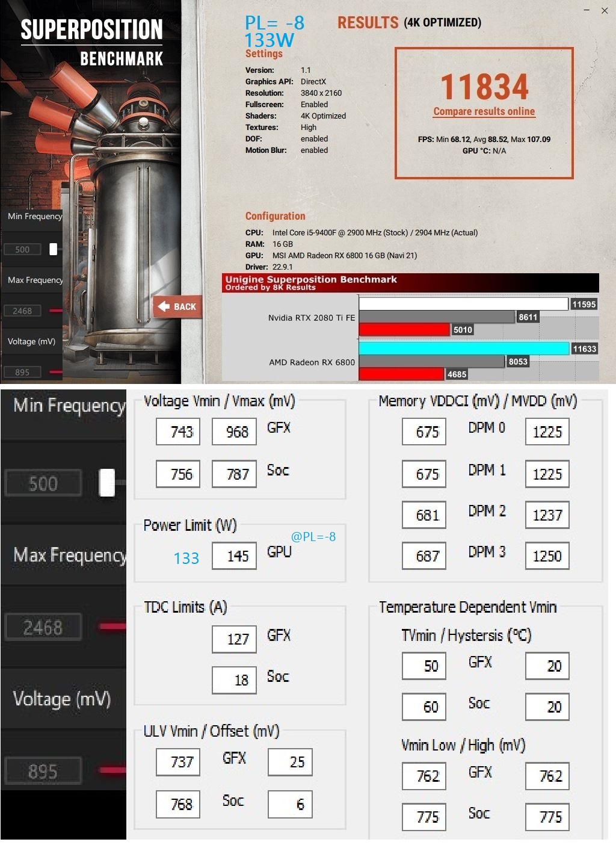
Task: Click the enlarged Max Frequency value box 2468
Action: tap(43, 627)
